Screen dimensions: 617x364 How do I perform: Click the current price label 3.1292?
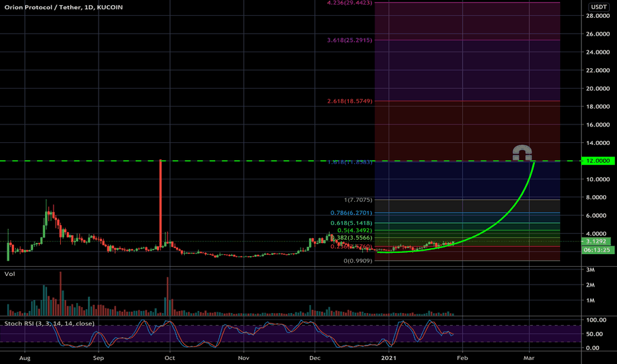pyautogui.click(x=596, y=241)
